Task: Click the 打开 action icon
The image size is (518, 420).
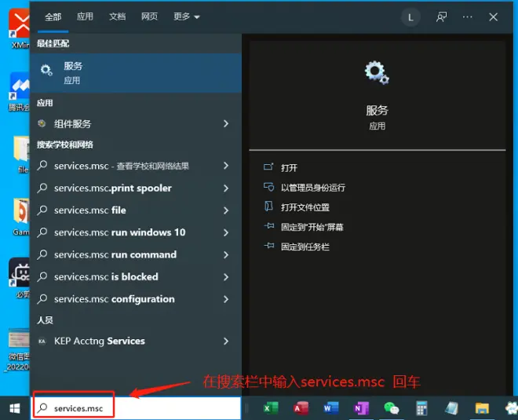Action: point(268,167)
